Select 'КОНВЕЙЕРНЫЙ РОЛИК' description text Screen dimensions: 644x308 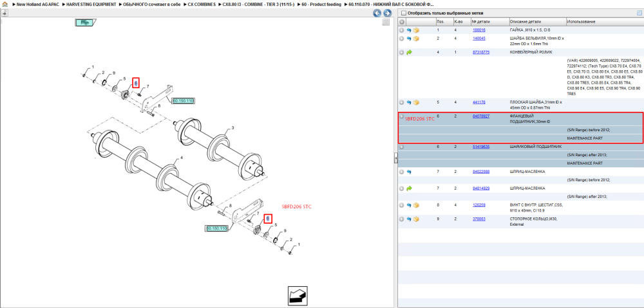tap(531, 53)
